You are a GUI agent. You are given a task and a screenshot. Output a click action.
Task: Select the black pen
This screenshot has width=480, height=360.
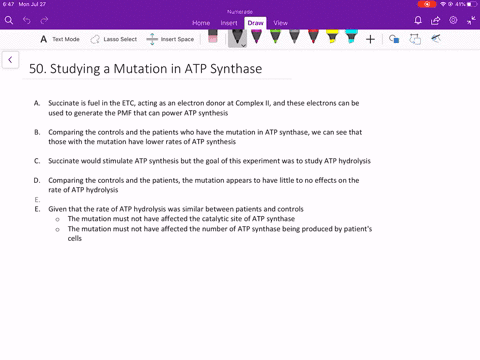click(237, 37)
